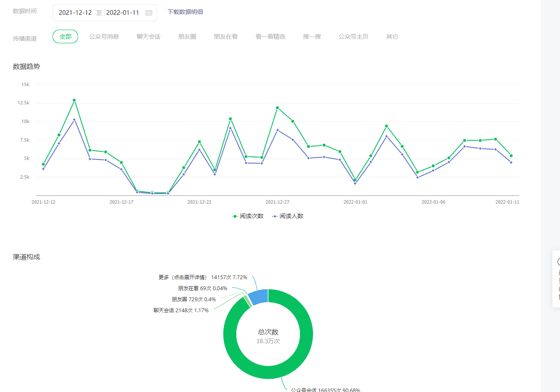Switch to 公众号消息 channel tab
The width and height of the screenshot is (560, 392).
click(x=104, y=36)
